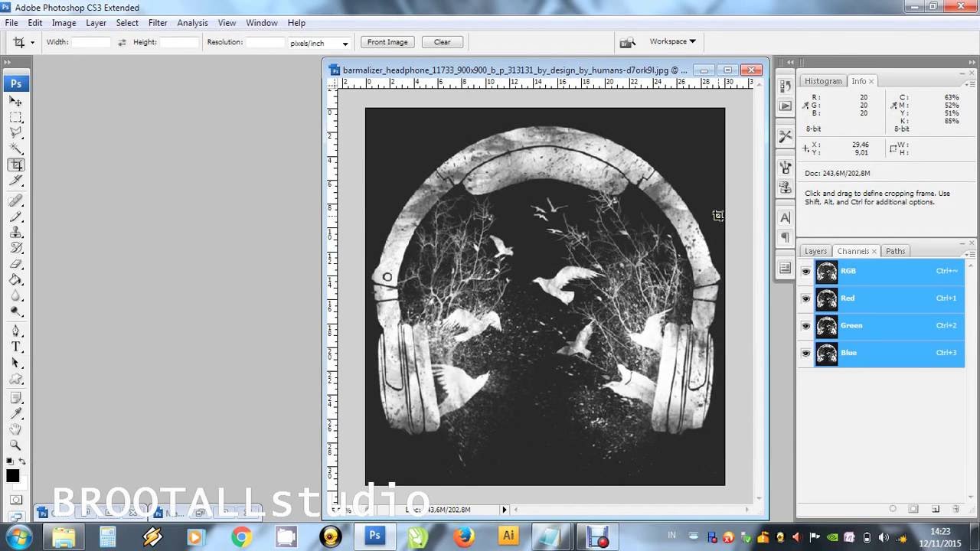Hide the RGB composite channel
Image resolution: width=980 pixels, height=551 pixels.
(805, 271)
